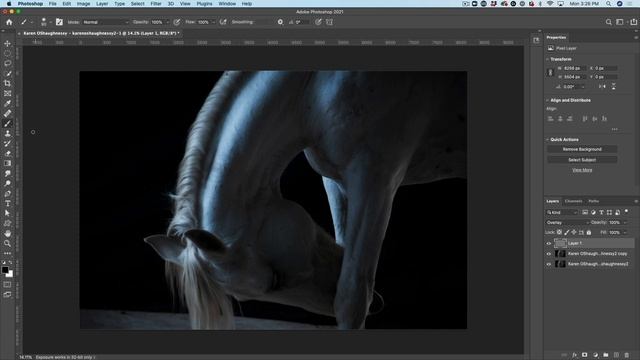Select the Smudge tool
The width and height of the screenshot is (640, 360).
coord(7,173)
